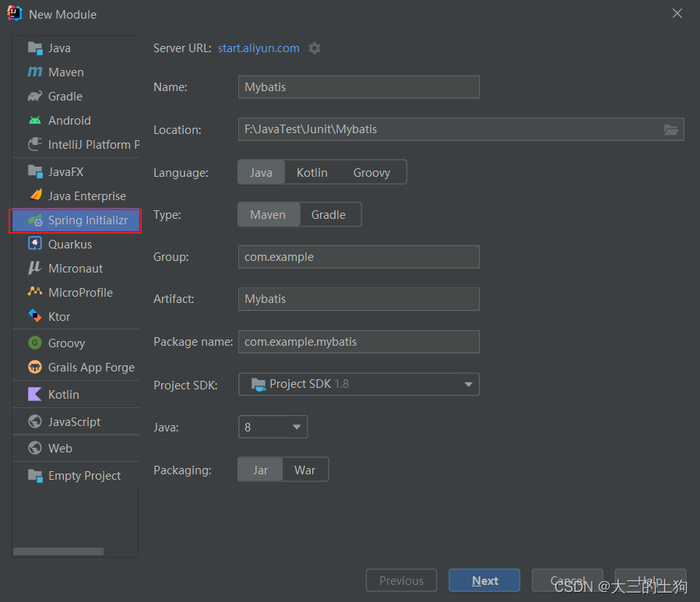Click the Java Enterprise icon
This screenshot has width=700, height=602.
[36, 195]
